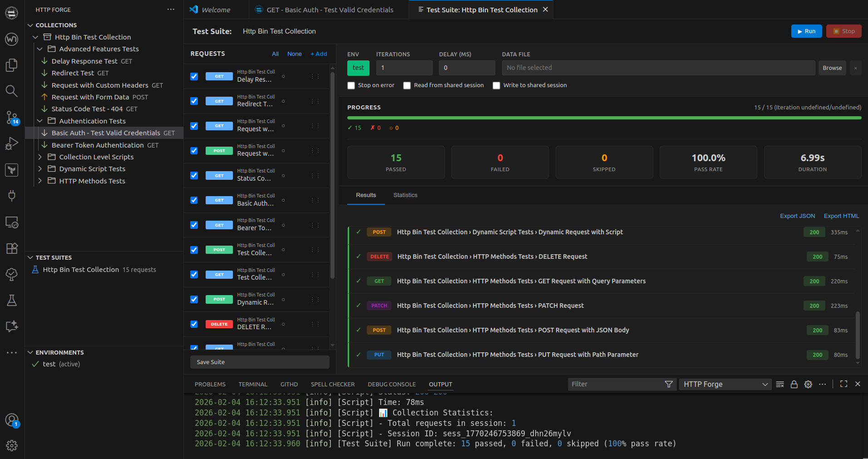Screen dimensions: 868x459
Task: Click the green progress bar
Action: 604,118
